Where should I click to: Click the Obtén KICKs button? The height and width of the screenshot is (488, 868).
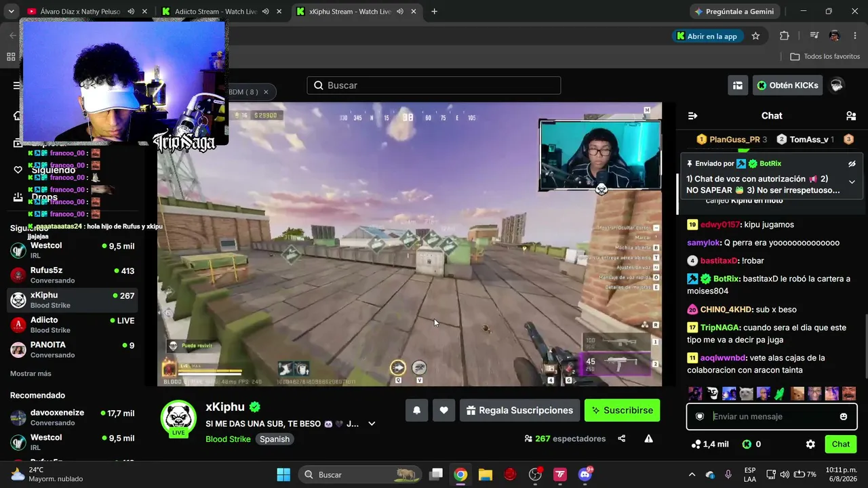tap(787, 85)
